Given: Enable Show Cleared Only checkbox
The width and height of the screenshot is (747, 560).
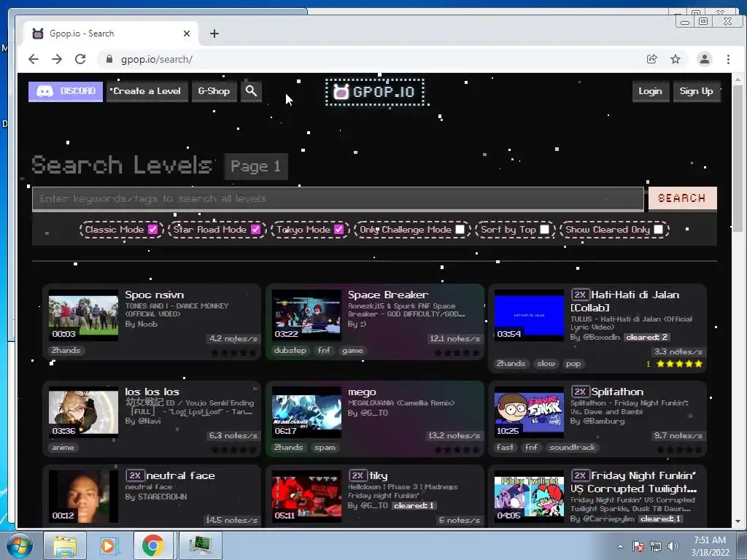Looking at the screenshot, I should tap(659, 229).
